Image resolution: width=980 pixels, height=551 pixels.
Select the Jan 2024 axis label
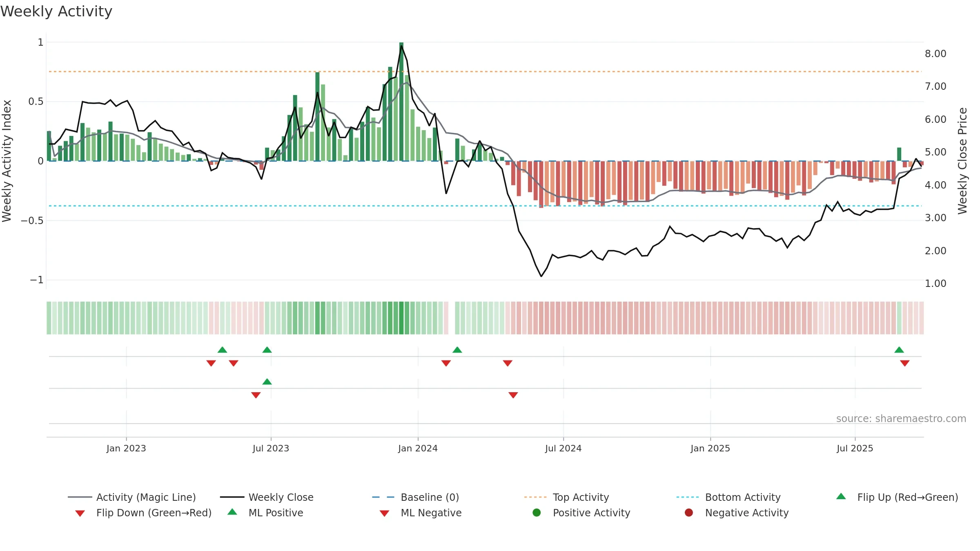coord(418,448)
